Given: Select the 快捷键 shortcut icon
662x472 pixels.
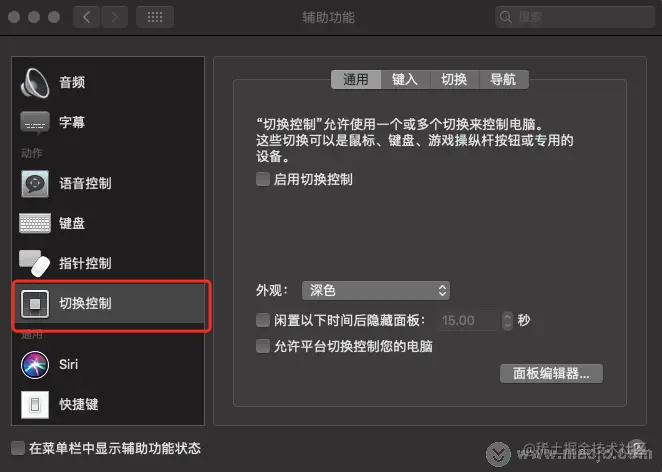Looking at the screenshot, I should (35, 404).
